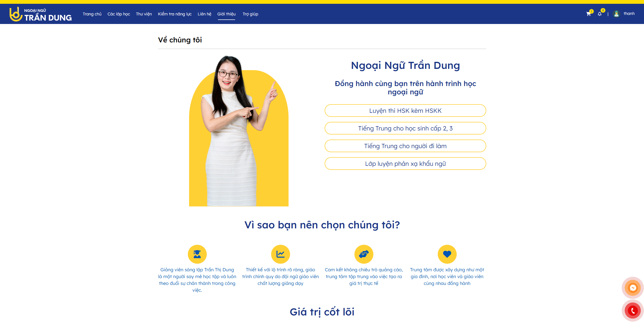Click the red phone call button
The height and width of the screenshot is (322, 644).
point(633,310)
